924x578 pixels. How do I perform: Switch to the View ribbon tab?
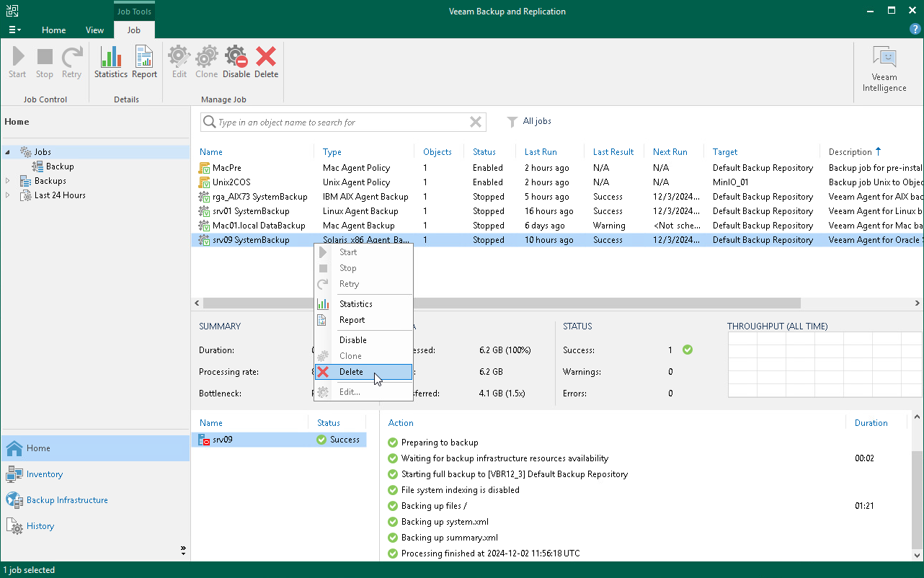point(94,30)
